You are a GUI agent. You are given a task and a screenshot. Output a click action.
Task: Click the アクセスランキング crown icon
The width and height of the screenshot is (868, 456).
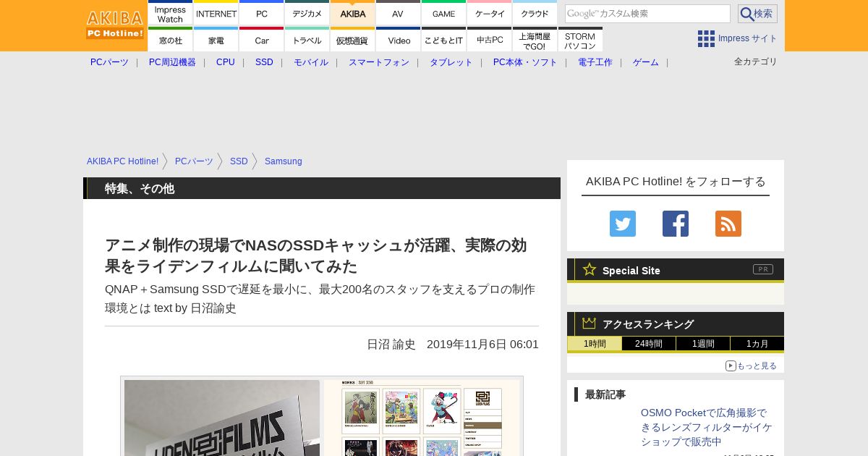(x=590, y=324)
